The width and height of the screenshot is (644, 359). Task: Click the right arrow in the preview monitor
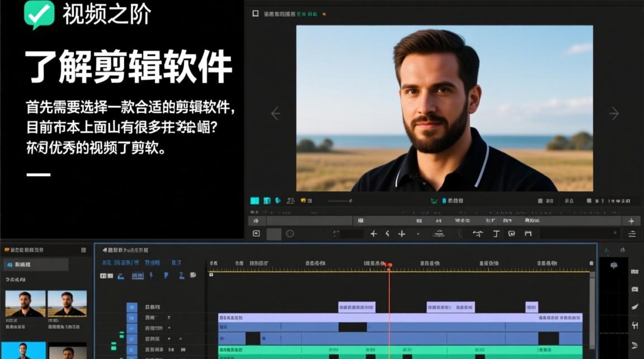(614, 113)
